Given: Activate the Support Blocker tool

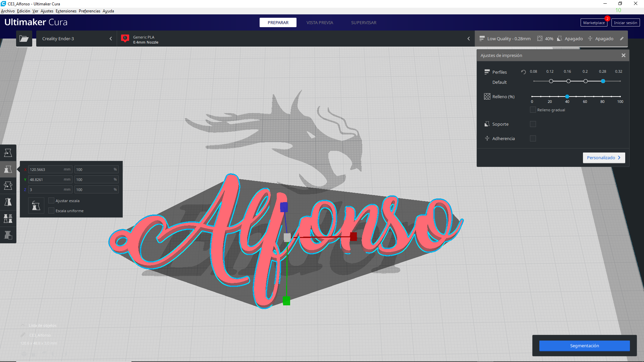Looking at the screenshot, I should [x=8, y=235].
